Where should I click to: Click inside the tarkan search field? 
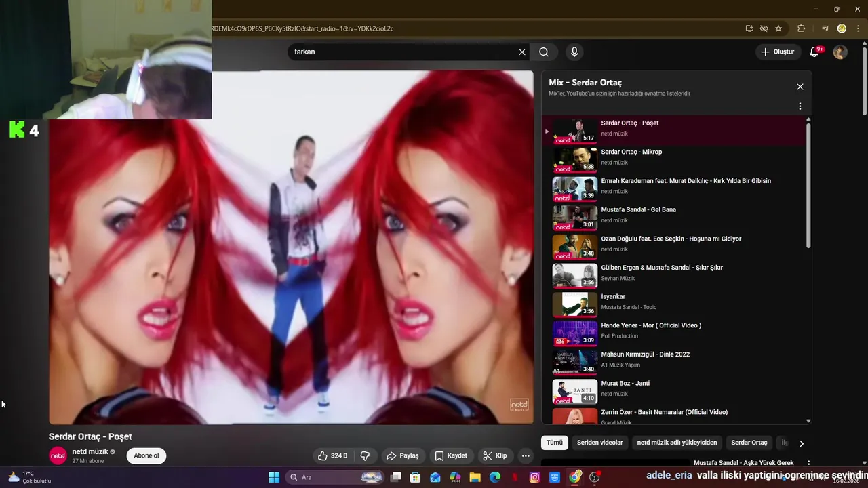404,52
